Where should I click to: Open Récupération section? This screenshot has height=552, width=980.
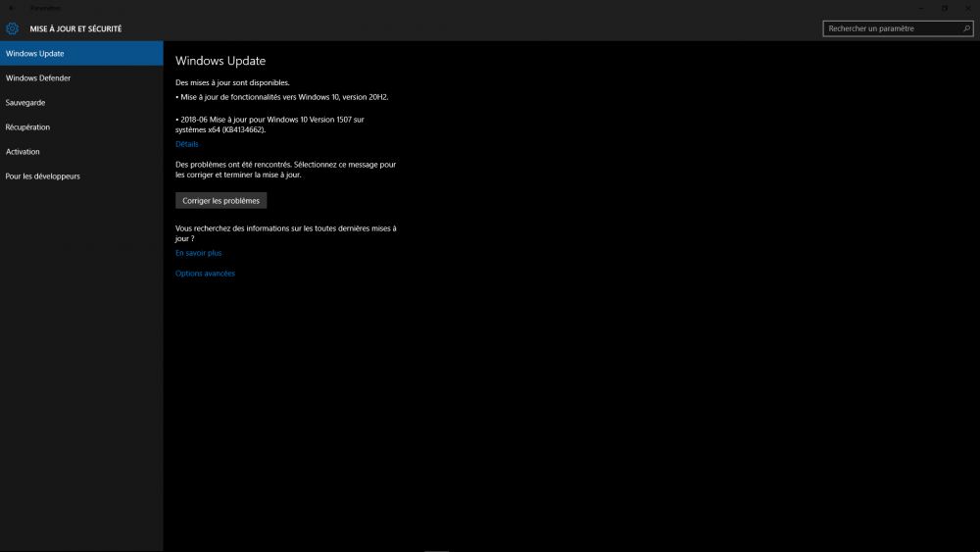[81, 126]
